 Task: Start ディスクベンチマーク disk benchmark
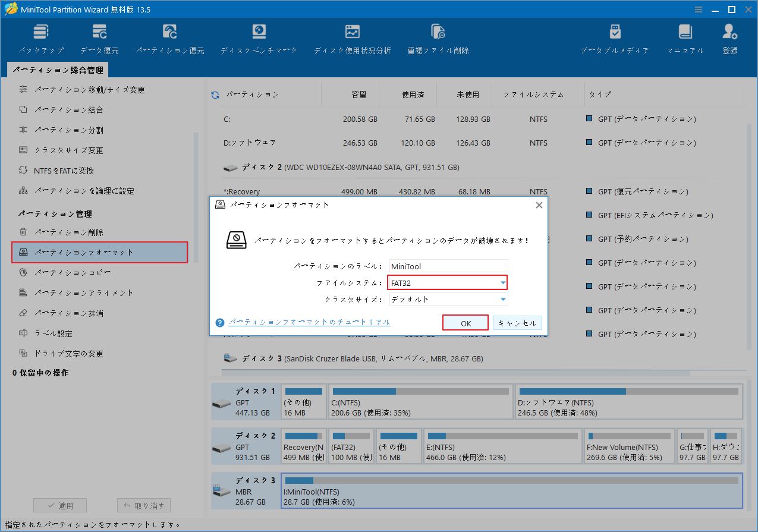point(257,37)
